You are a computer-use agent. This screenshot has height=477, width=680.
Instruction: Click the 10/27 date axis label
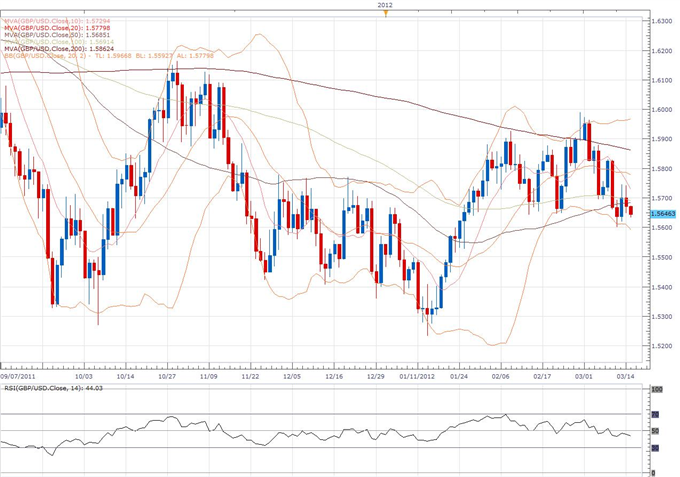167,376
